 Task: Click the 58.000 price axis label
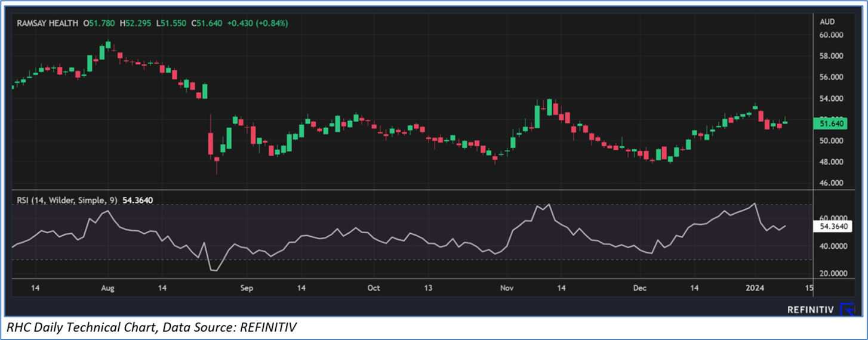[x=830, y=56]
